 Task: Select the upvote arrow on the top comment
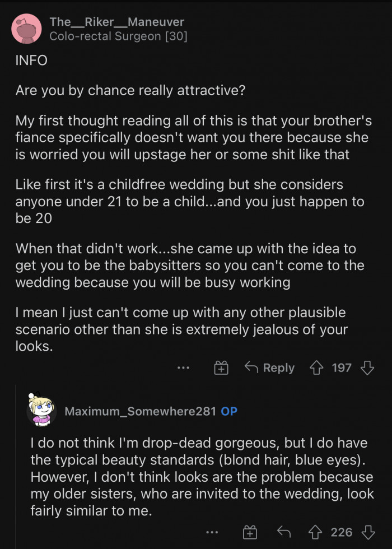click(x=318, y=368)
